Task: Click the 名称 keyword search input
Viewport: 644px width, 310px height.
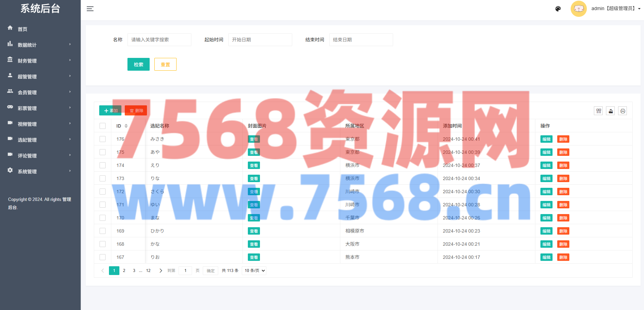Action: 159,40
